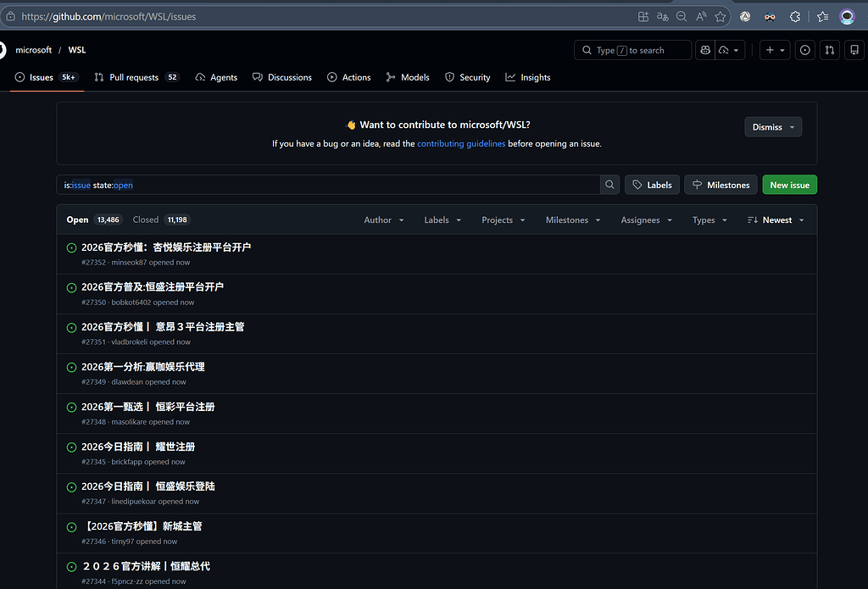
Task: Click the GitHub logo home icon
Action: point(2,50)
